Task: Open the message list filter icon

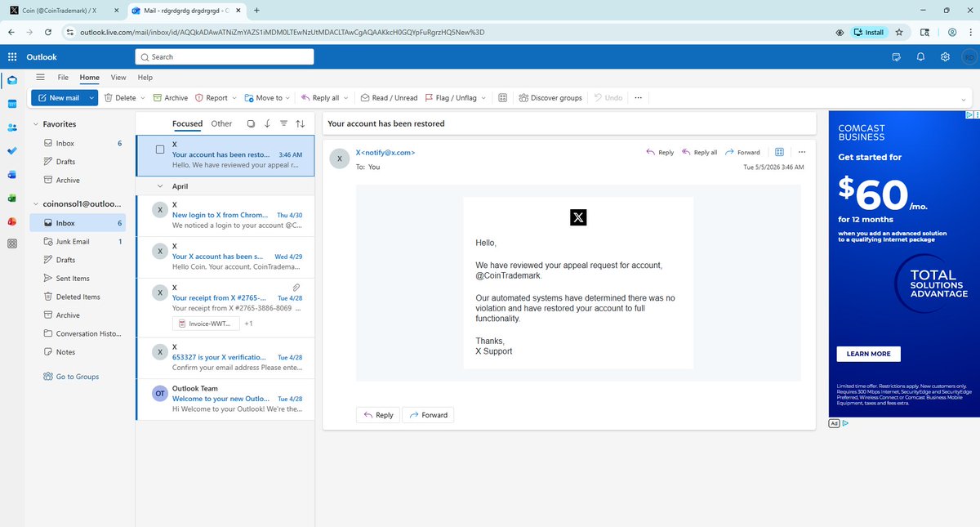Action: click(283, 124)
